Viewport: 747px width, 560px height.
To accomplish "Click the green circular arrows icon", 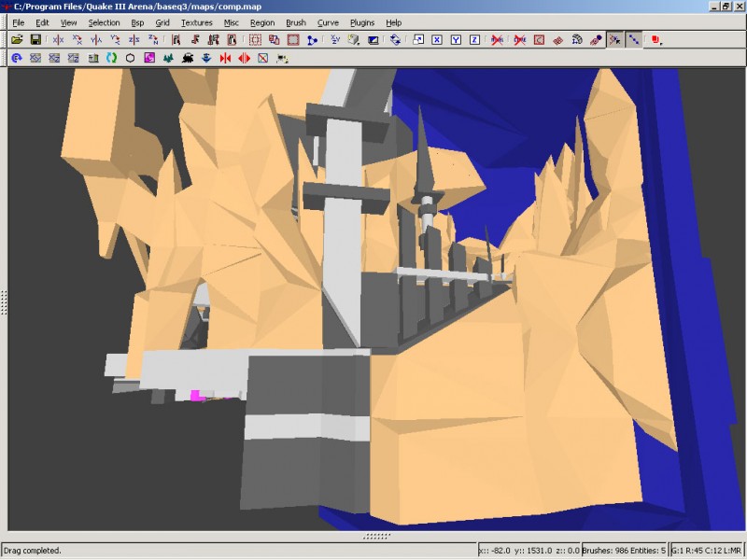I will [111, 58].
